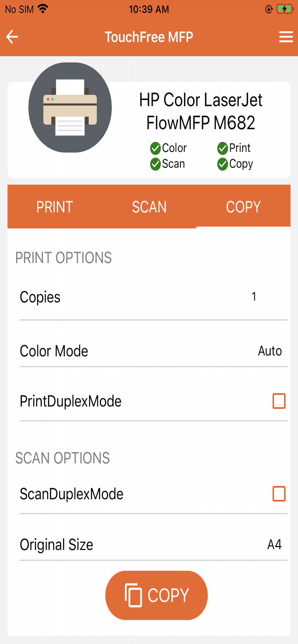Tap the back arrow icon
The image size is (298, 644).
(x=12, y=37)
